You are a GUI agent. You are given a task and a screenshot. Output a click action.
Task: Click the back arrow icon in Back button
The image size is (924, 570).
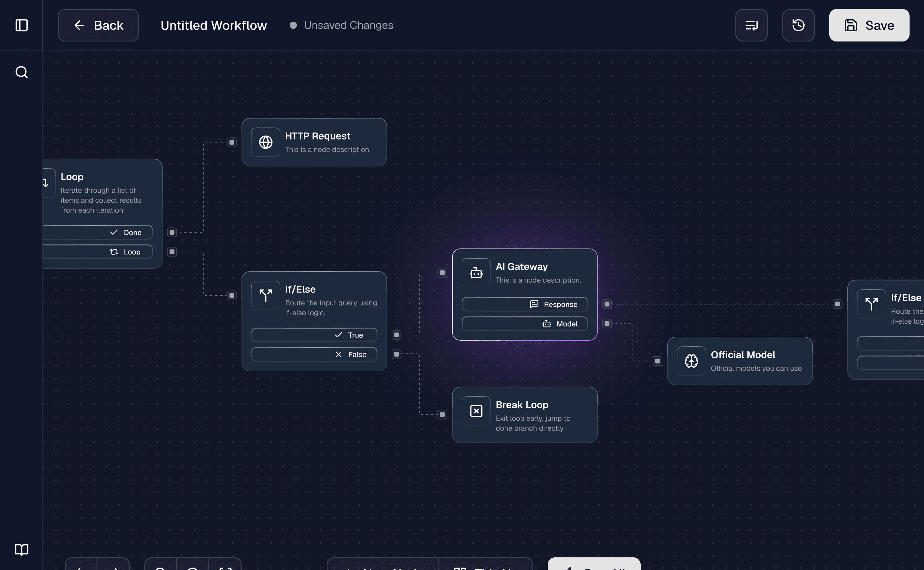point(79,25)
